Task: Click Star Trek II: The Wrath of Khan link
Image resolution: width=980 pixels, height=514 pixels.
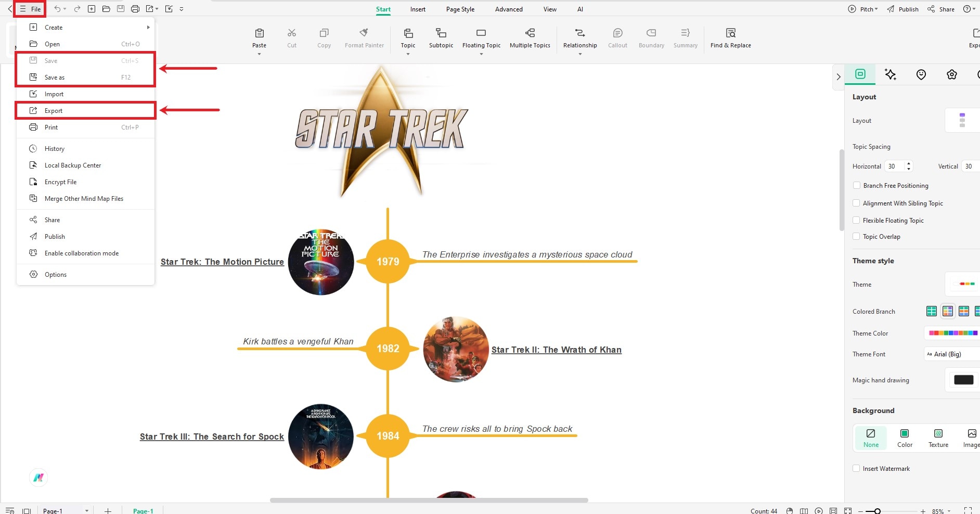Action: point(556,350)
